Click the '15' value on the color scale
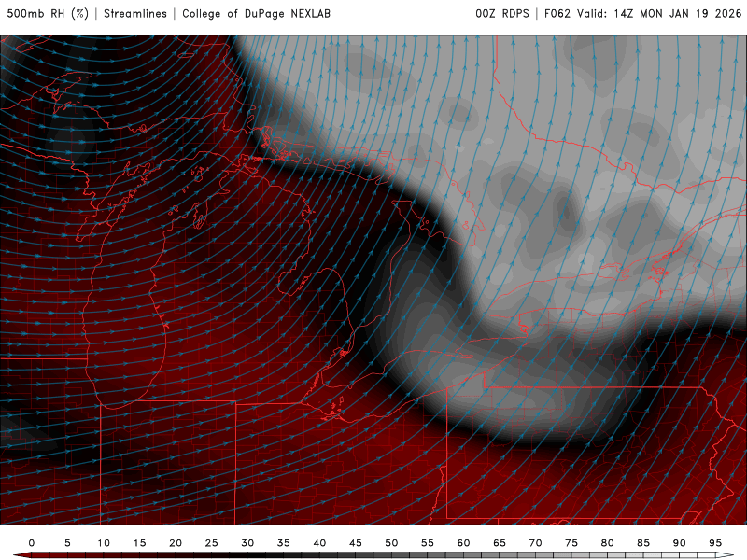Image resolution: width=747 pixels, height=560 pixels. (x=139, y=543)
